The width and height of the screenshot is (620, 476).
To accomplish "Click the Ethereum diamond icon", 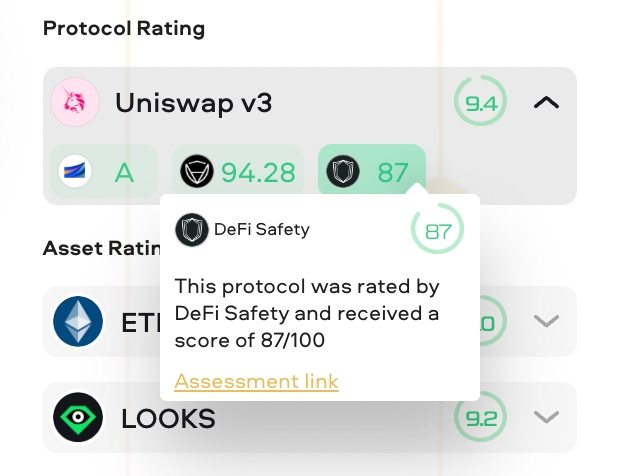I will click(78, 322).
